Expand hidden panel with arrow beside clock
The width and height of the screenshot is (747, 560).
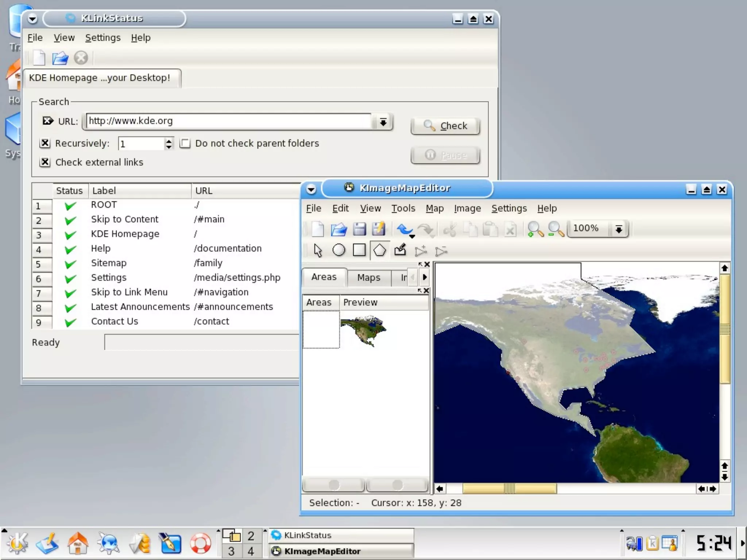(743, 543)
